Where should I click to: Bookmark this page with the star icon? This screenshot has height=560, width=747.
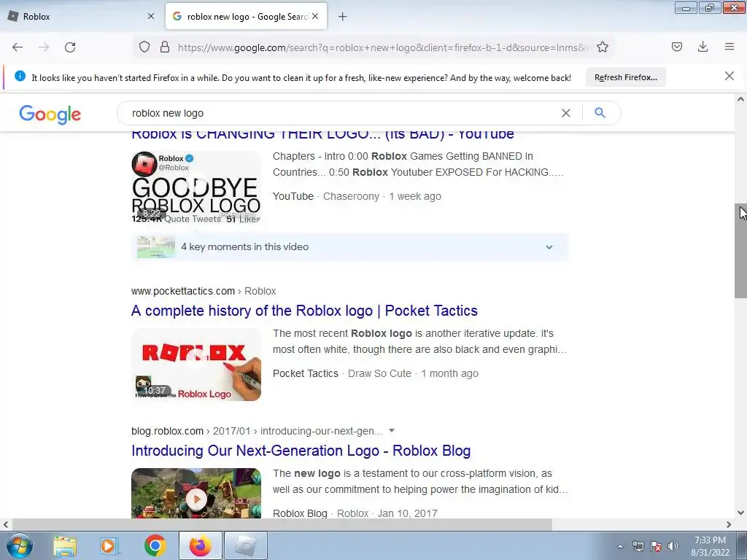602,47
